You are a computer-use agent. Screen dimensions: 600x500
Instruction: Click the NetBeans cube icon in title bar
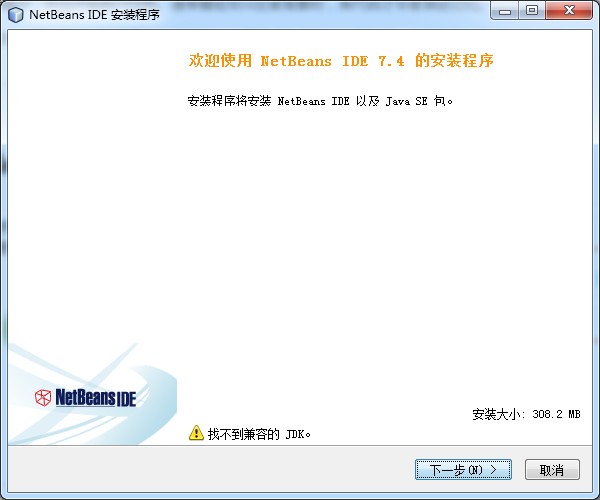(x=16, y=15)
